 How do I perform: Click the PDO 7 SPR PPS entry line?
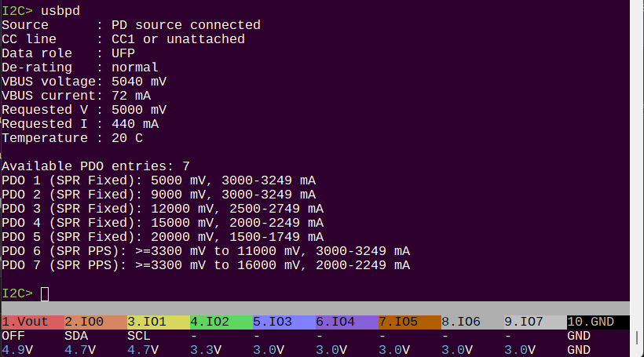(205, 265)
